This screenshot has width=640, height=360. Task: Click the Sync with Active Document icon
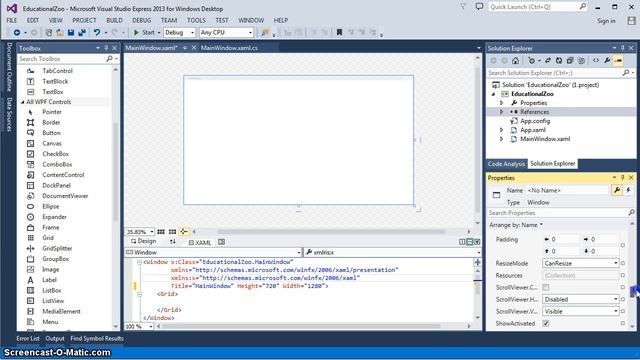pos(548,60)
